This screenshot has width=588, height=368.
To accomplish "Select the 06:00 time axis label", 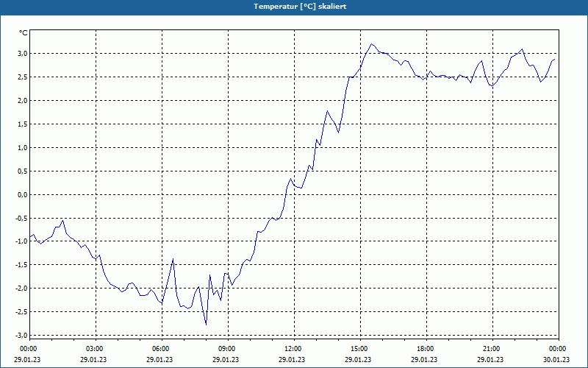I will [162, 349].
